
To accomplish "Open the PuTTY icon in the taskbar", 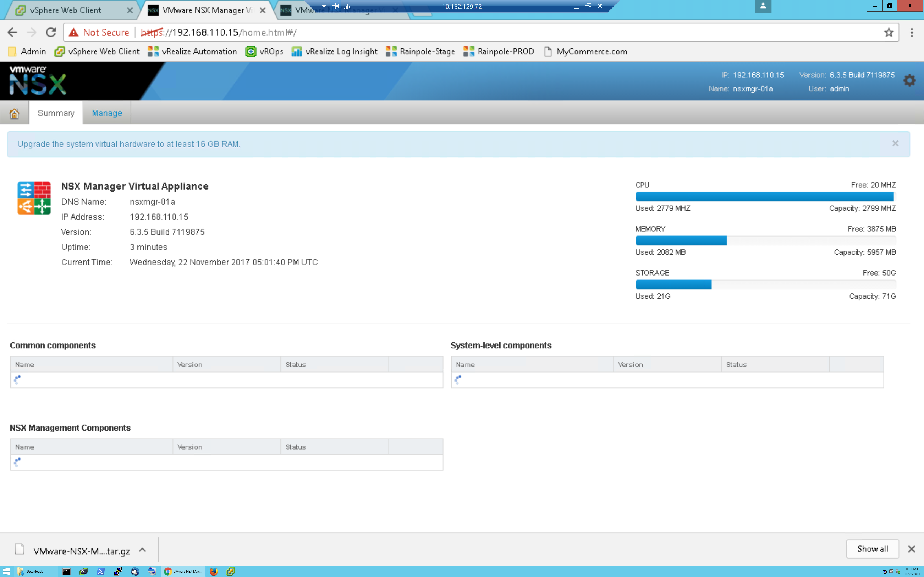I will click(x=118, y=571).
